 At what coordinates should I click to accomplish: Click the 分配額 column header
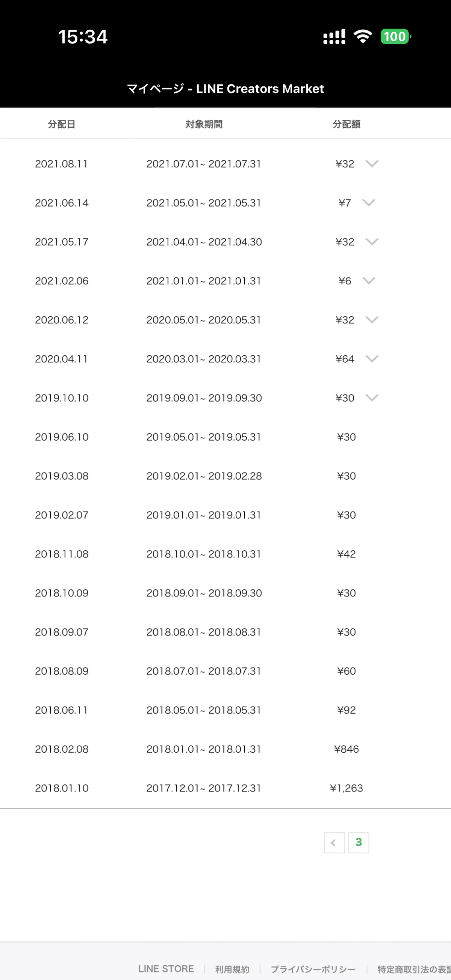coord(347,124)
